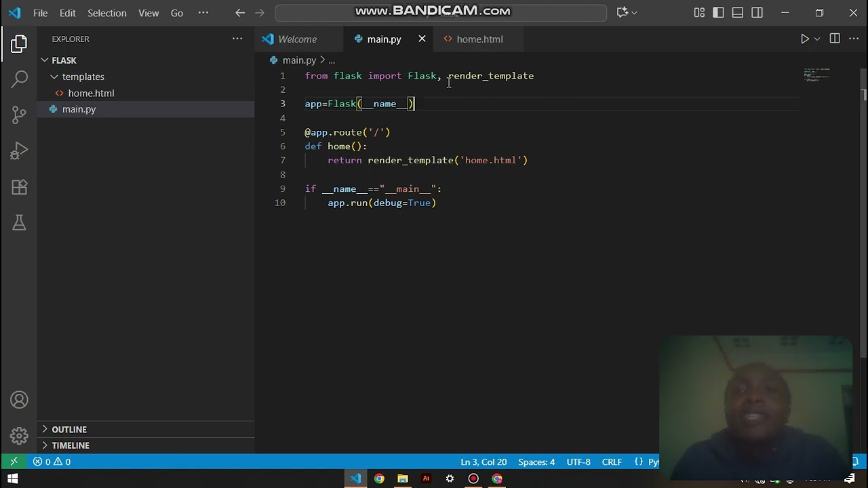The width and height of the screenshot is (868, 488).
Task: Toggle Primary Side Bar visibility
Action: tap(718, 13)
